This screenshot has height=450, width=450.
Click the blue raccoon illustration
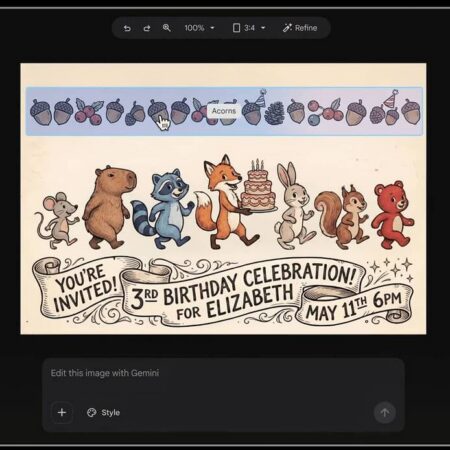163,209
